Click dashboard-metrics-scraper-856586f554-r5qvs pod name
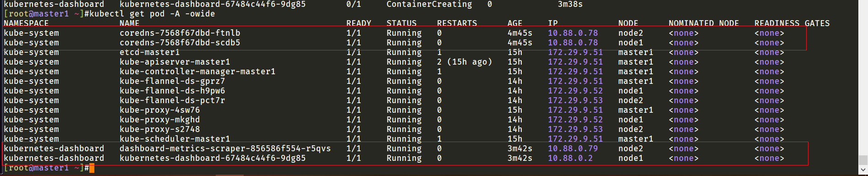 pos(225,148)
